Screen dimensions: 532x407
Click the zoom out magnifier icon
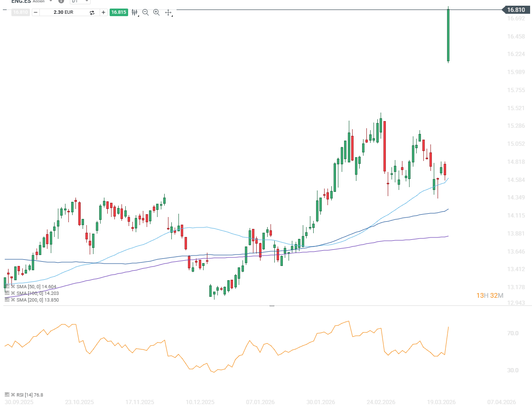146,12
